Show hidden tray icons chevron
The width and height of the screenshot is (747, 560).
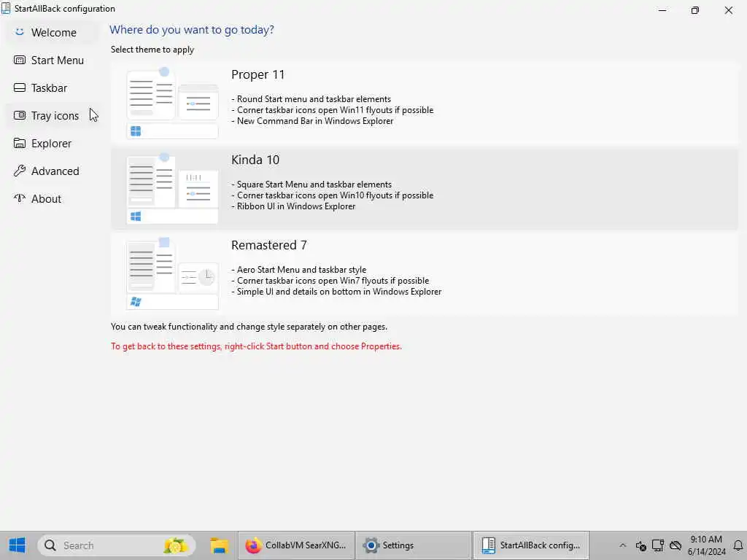pos(622,545)
